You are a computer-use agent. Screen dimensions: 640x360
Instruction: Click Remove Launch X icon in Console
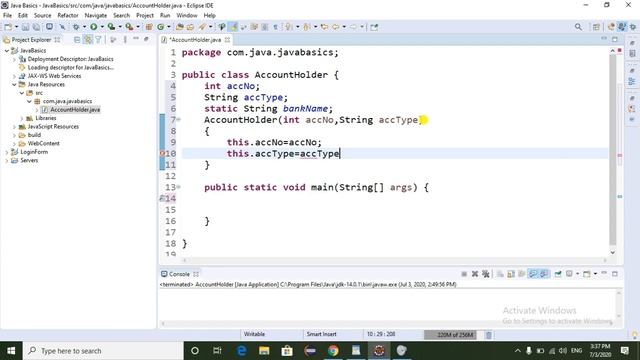475,274
